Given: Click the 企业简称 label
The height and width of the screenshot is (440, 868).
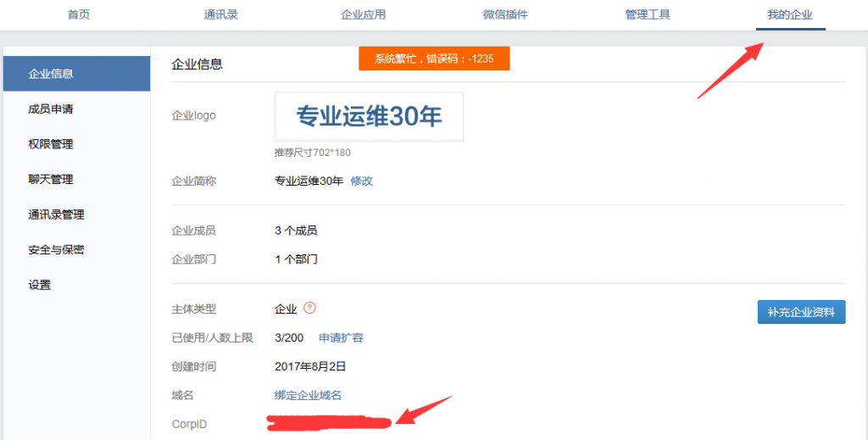Looking at the screenshot, I should point(194,181).
